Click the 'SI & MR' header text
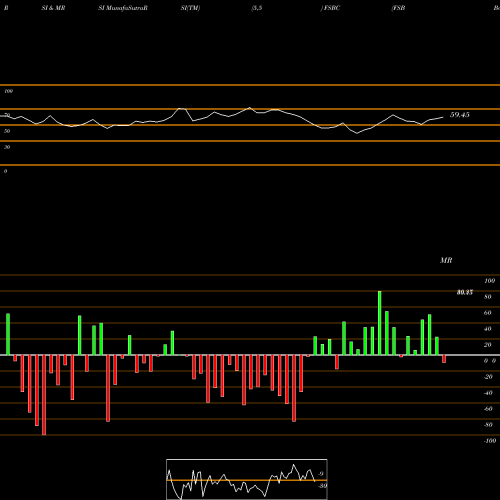Viewport: 500px width, 500px height. [x=53, y=8]
